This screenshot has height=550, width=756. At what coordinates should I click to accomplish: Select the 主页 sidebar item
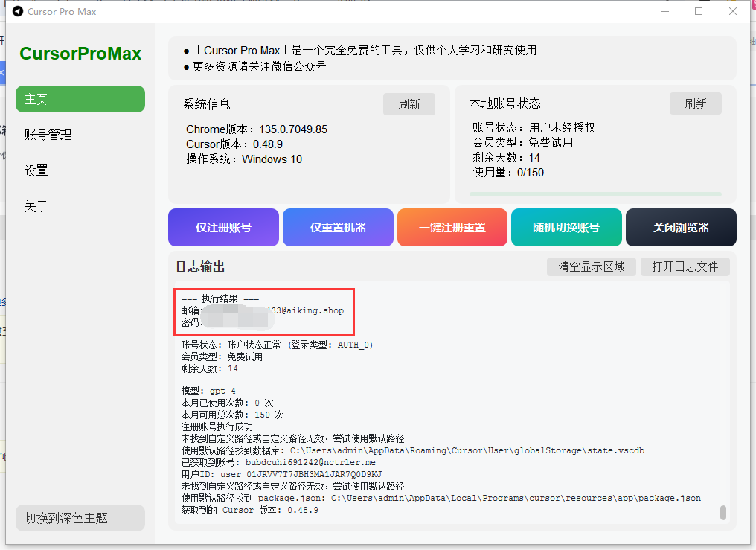pyautogui.click(x=80, y=99)
